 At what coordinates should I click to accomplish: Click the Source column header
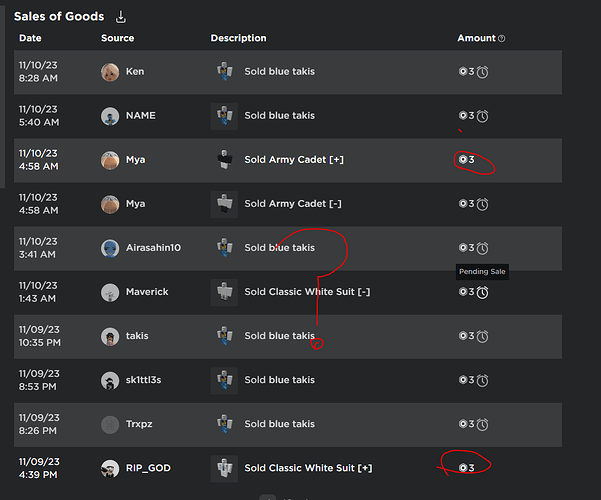118,38
